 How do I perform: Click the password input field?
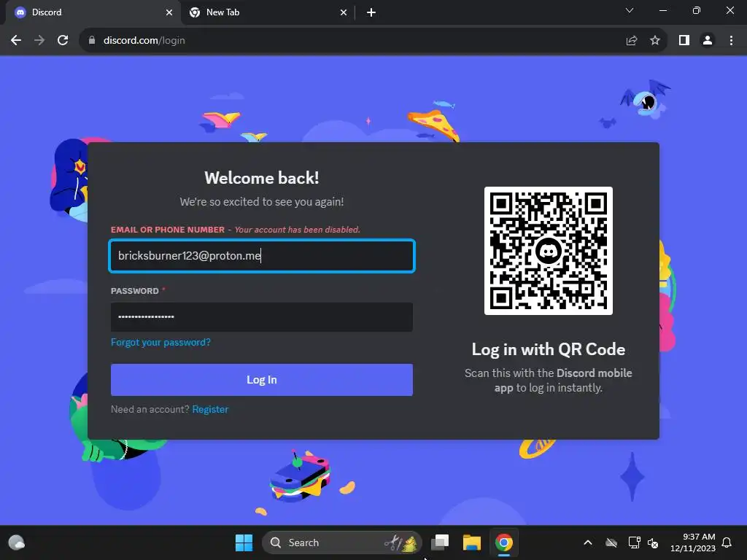(x=262, y=316)
